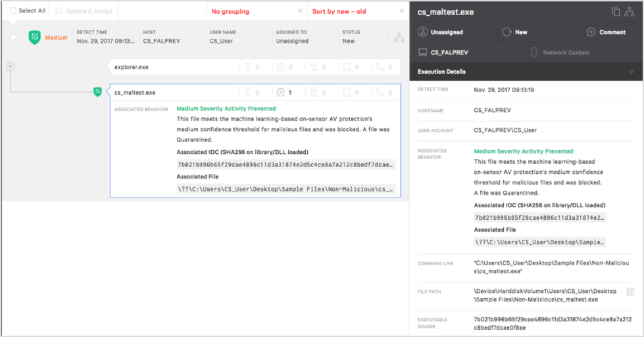Click the CS_FALPREV\CS_User user account value
Screen dimensions: 644x337
[505, 130]
